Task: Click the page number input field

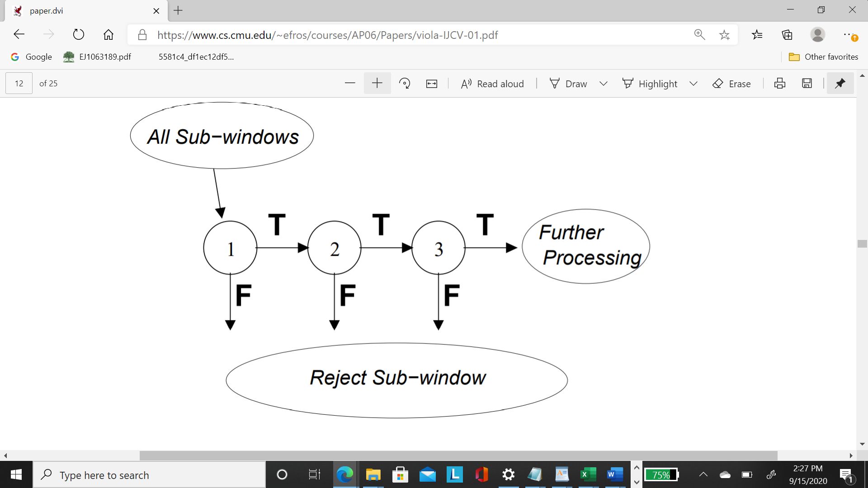Action: [x=19, y=84]
